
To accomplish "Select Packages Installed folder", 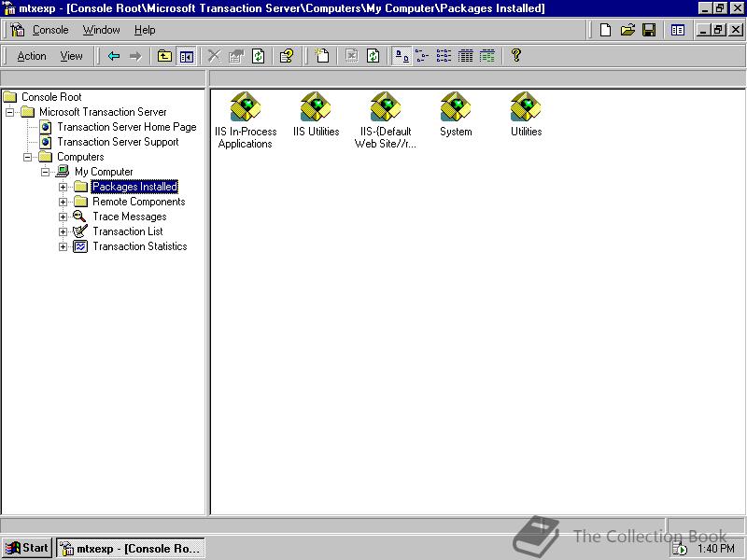I will 134,187.
